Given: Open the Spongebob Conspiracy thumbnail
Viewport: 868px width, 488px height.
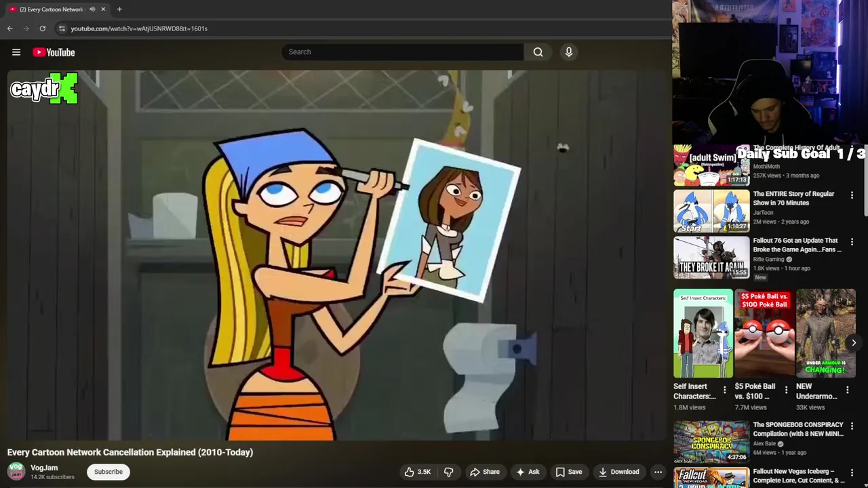Looking at the screenshot, I should point(711,442).
